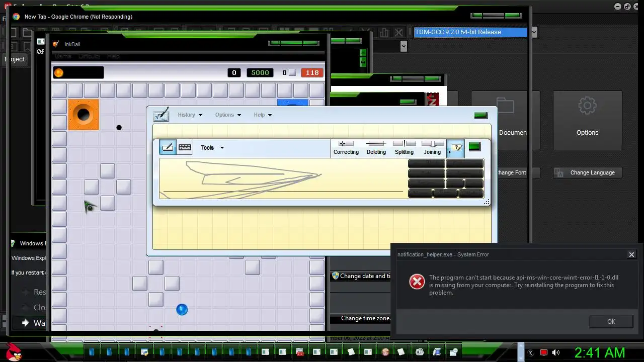Click the Joining gesture icon
This screenshot has height=362, width=644.
(432, 144)
